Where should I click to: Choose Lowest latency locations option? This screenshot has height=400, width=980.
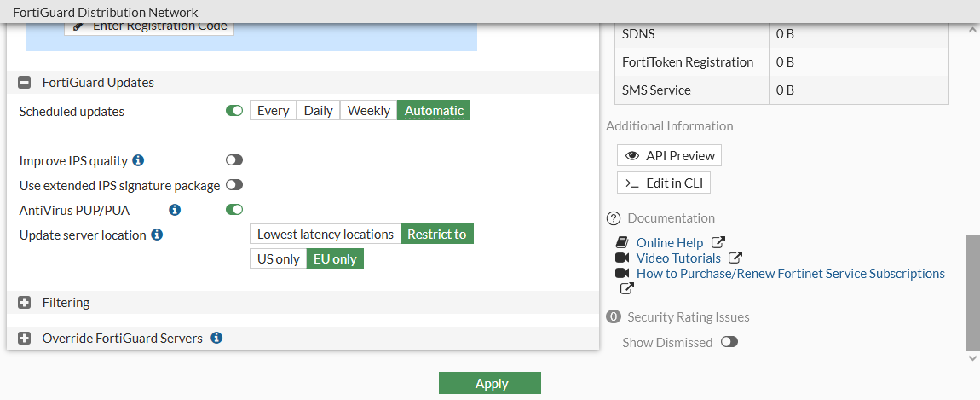(326, 234)
